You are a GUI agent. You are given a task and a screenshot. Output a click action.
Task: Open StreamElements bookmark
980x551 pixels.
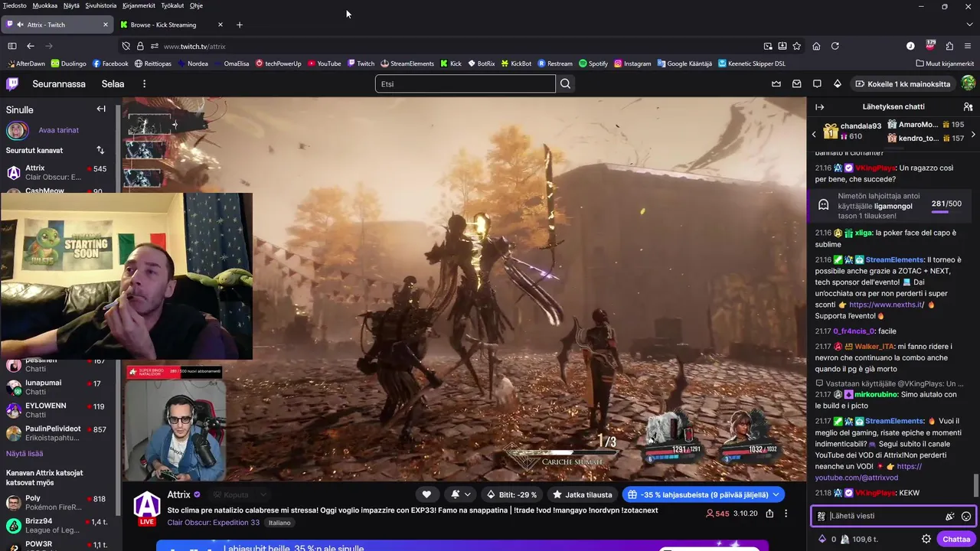coord(407,64)
